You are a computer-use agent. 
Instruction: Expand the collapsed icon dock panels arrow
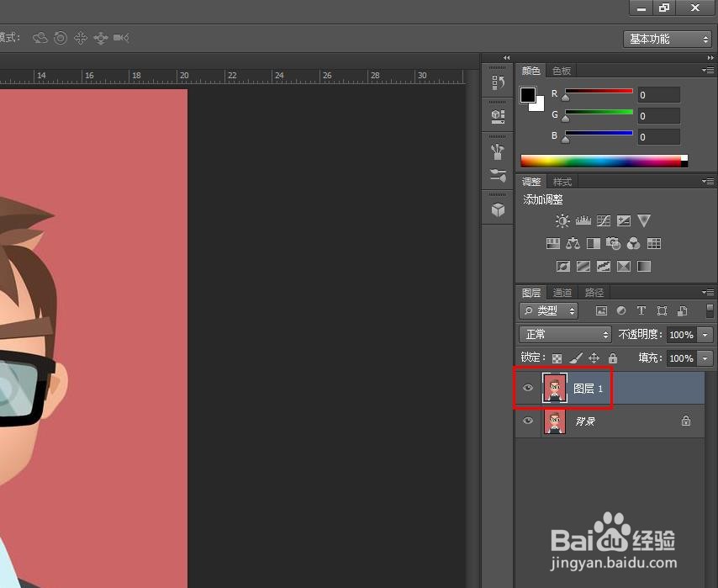[x=506, y=58]
